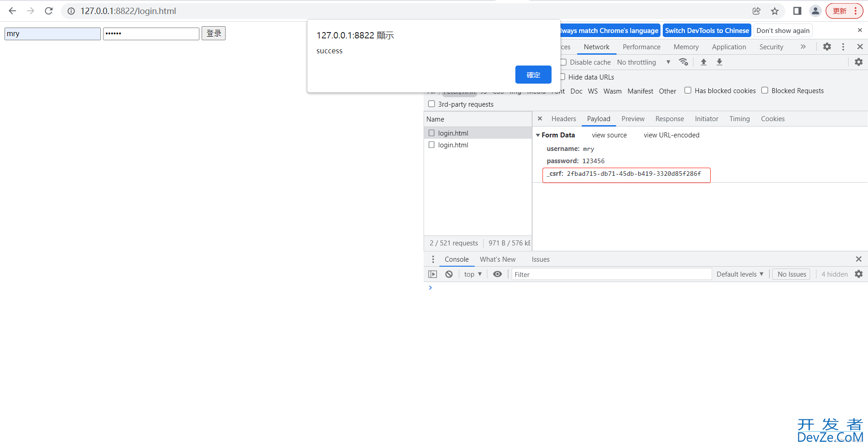Reload the page with refresh icon
Viewport: 868px width, 447px height.
click(x=49, y=11)
